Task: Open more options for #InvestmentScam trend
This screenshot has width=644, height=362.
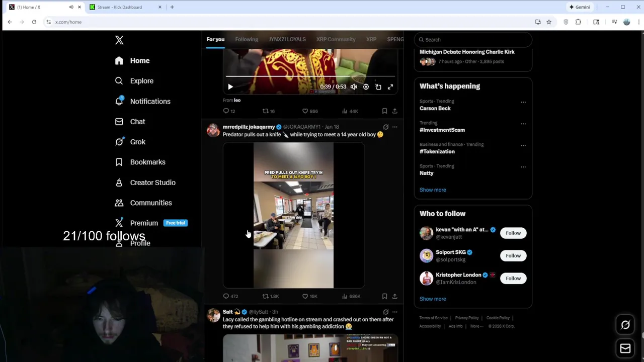Action: (523, 124)
